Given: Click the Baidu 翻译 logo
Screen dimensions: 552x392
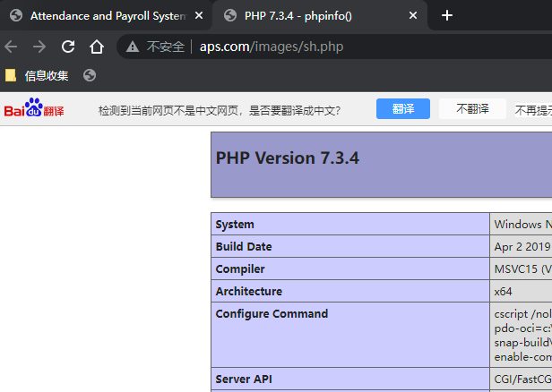Looking at the screenshot, I should 34,107.
